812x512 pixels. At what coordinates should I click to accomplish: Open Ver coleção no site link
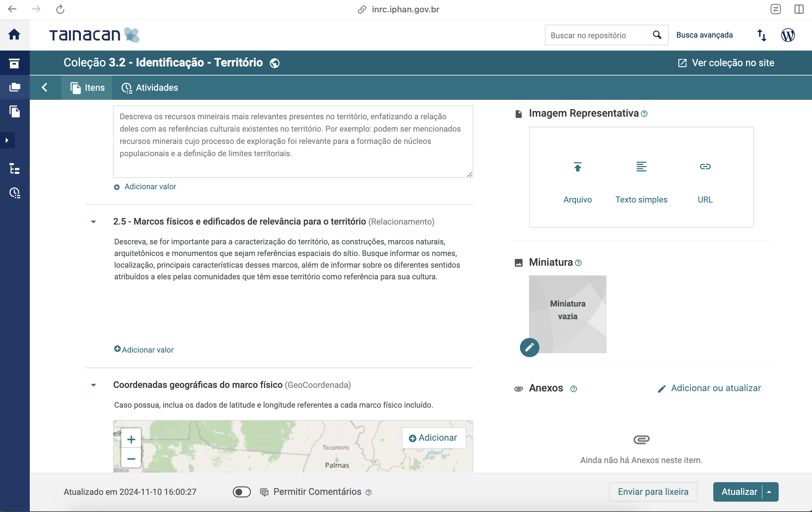(x=726, y=63)
